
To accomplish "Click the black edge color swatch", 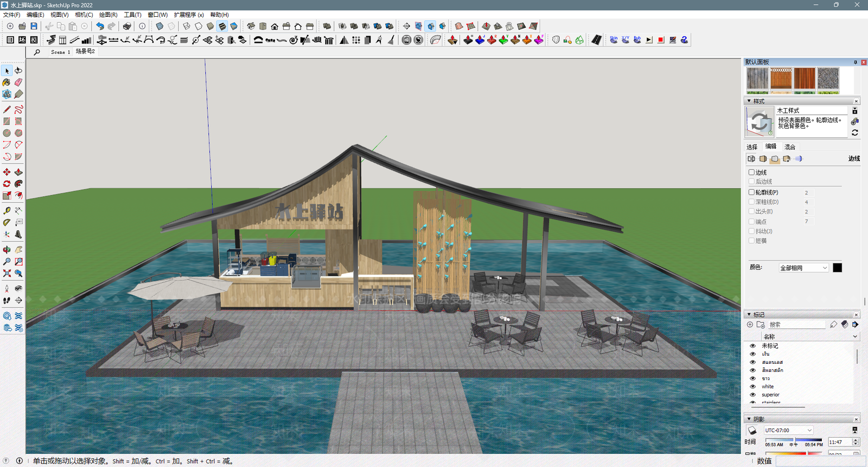I will (x=838, y=268).
